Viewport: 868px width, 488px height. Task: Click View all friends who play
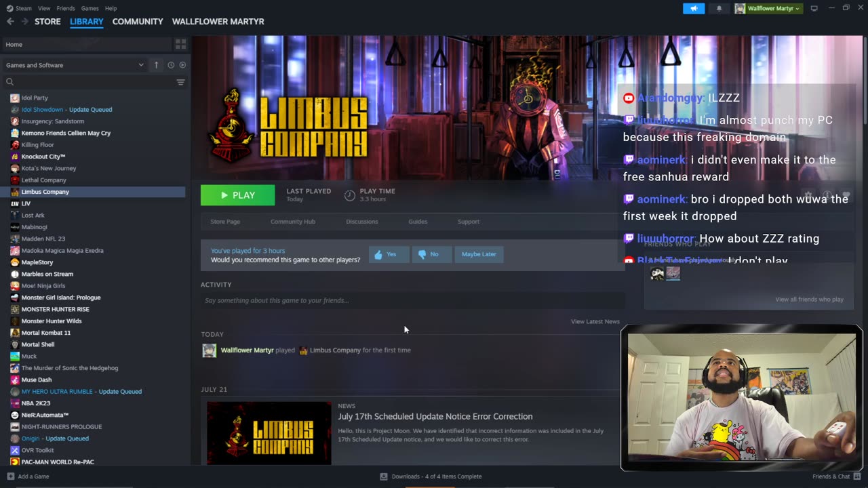(810, 300)
